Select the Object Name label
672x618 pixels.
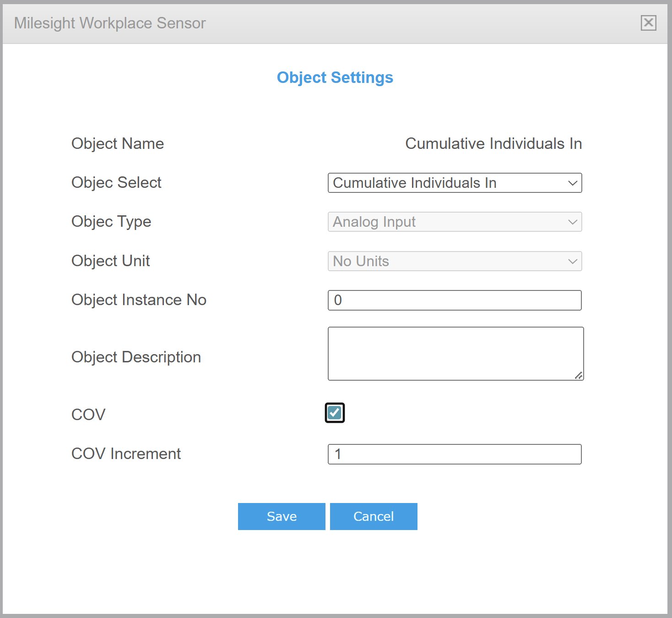118,143
